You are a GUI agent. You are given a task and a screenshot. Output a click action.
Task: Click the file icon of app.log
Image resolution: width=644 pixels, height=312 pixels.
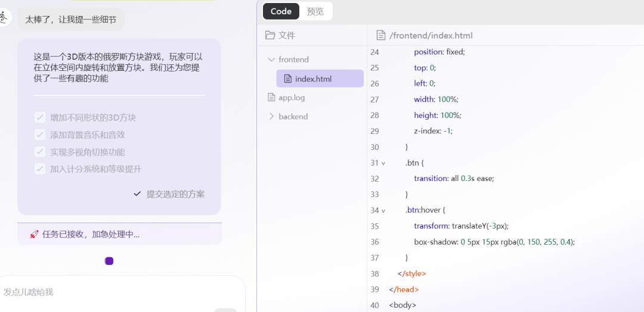(271, 98)
